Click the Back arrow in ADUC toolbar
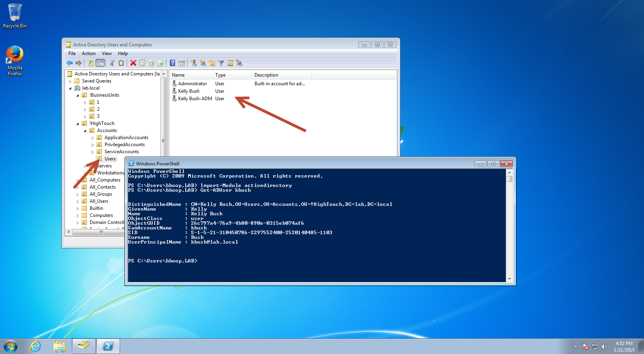Screen dimensions: 644x354 70,63
